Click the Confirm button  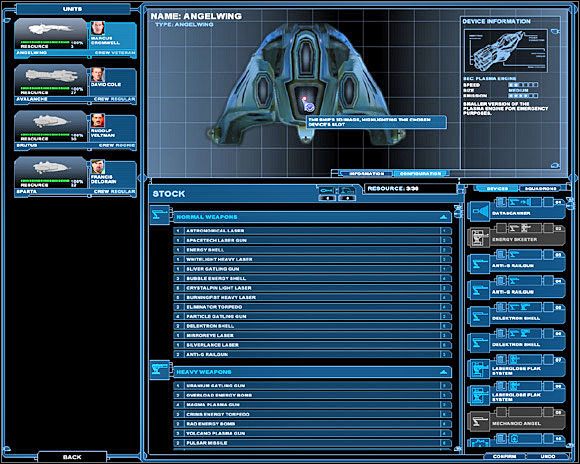[504, 457]
